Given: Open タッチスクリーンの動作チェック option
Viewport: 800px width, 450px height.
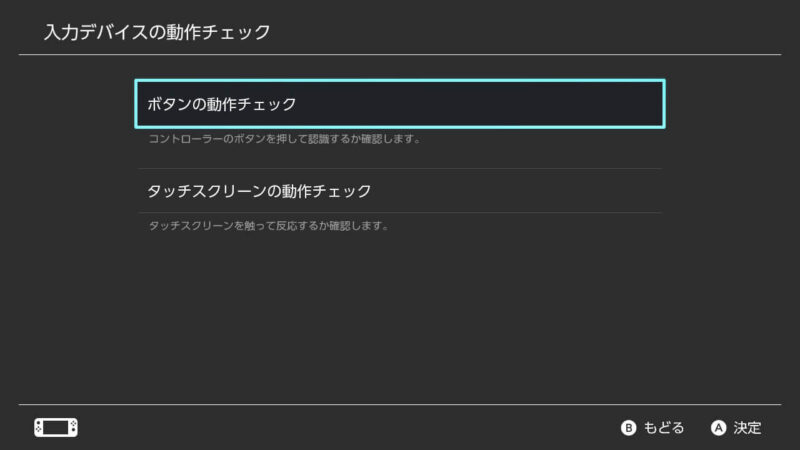Looking at the screenshot, I should 400,191.
